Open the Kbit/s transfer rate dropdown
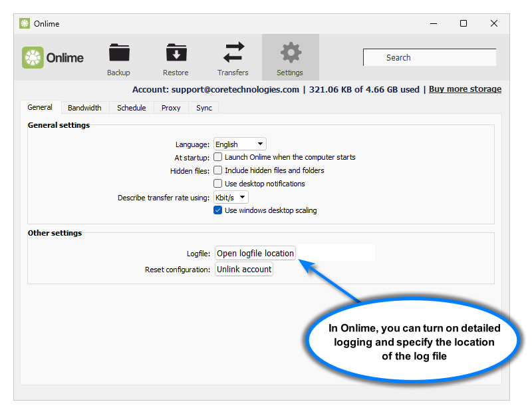 tap(231, 198)
